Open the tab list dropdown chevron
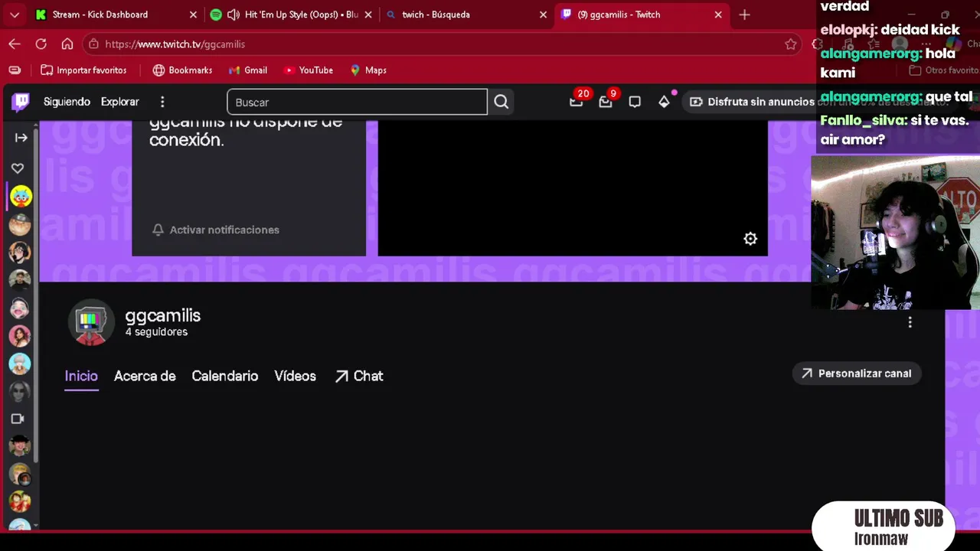Image resolution: width=980 pixels, height=551 pixels. [14, 15]
